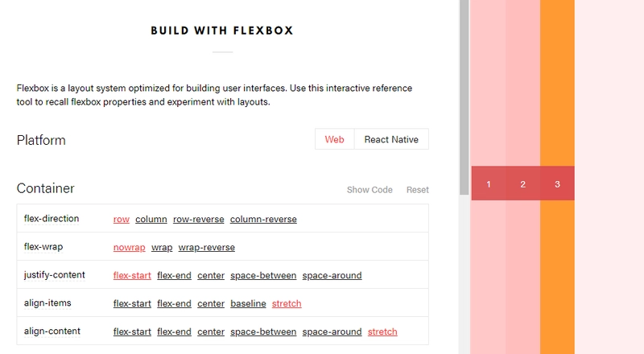This screenshot has height=354, width=644.
Task: Set justify-content to center
Action: pyautogui.click(x=211, y=276)
